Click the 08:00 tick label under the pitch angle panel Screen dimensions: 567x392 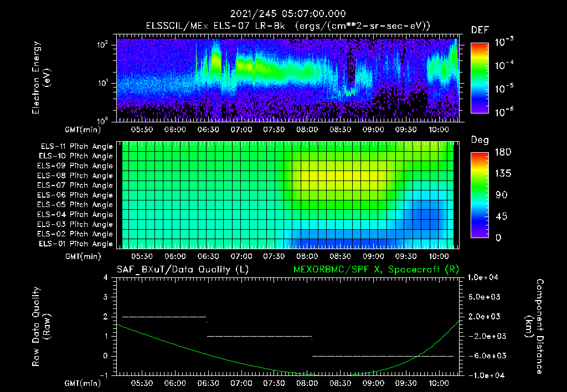(x=307, y=256)
